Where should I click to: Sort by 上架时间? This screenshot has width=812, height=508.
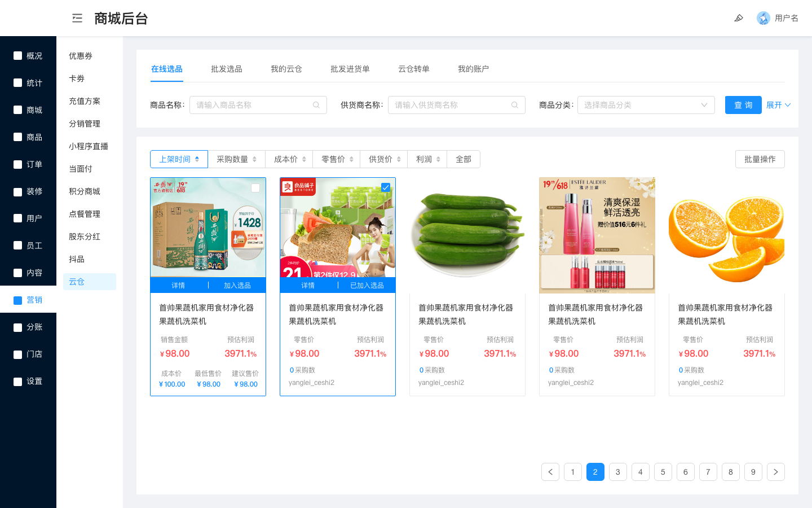179,159
